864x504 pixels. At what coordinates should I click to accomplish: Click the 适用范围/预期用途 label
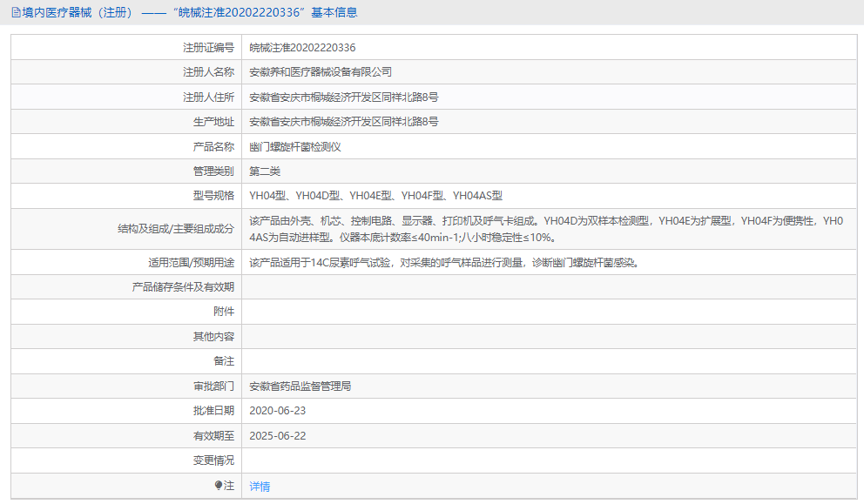coord(191,263)
